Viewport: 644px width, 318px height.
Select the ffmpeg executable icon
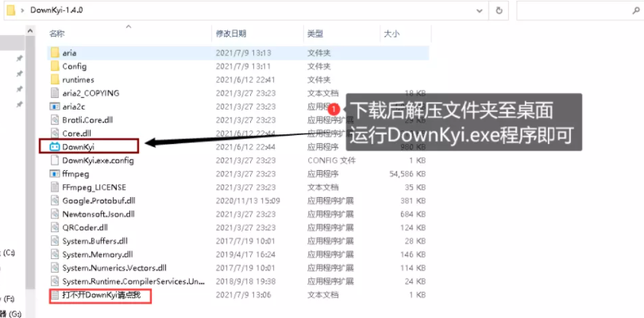[54, 173]
